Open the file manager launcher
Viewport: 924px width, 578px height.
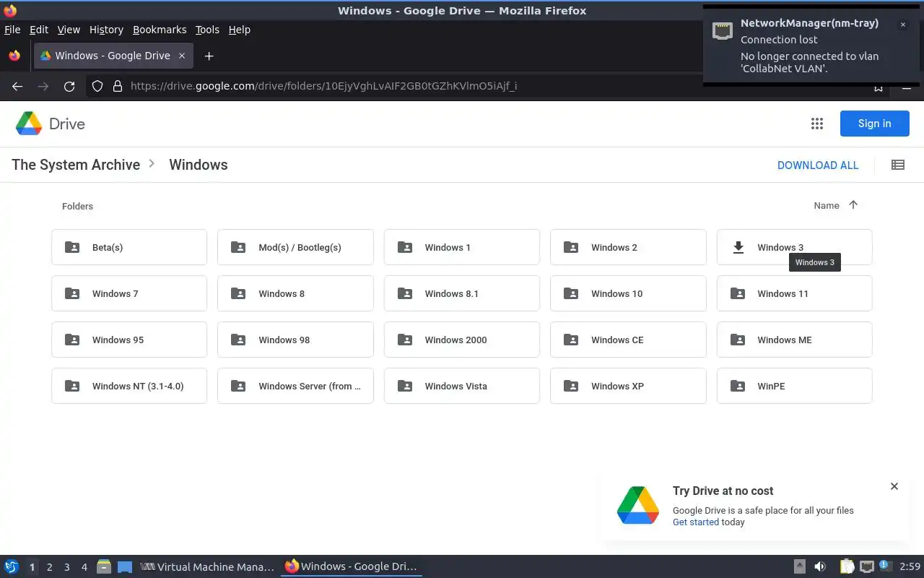[104, 567]
